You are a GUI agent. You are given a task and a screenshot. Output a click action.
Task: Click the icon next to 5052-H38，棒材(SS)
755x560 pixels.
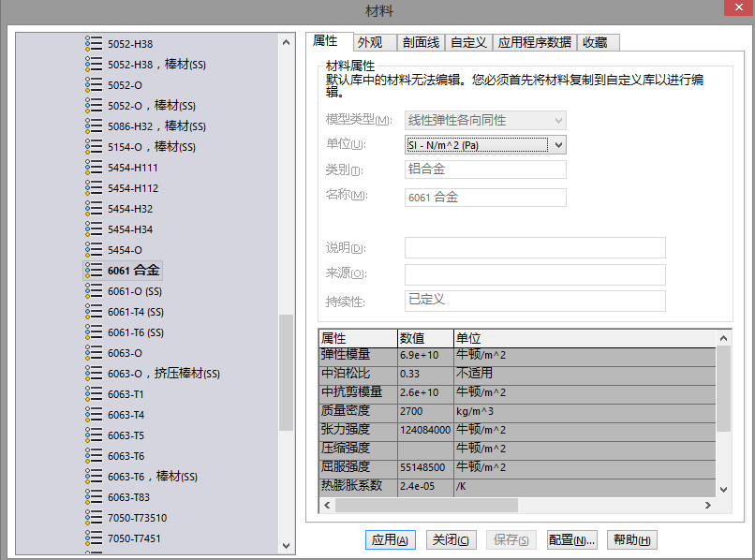coord(94,64)
